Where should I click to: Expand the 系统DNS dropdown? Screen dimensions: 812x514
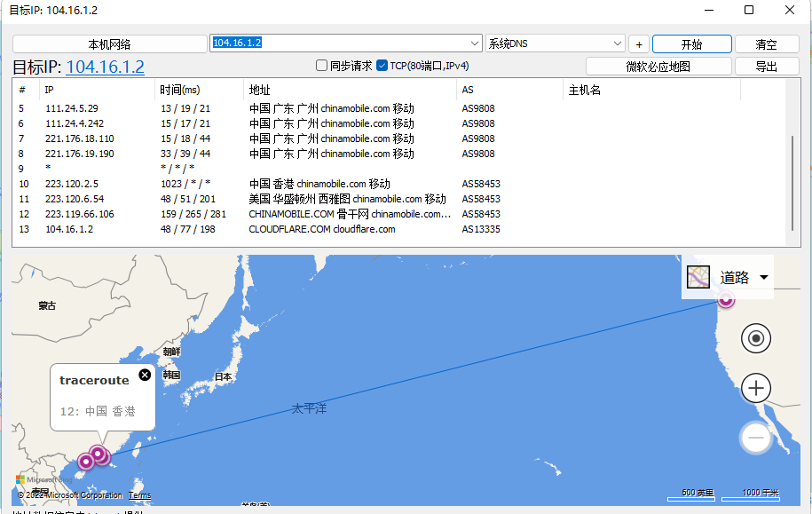click(x=618, y=43)
